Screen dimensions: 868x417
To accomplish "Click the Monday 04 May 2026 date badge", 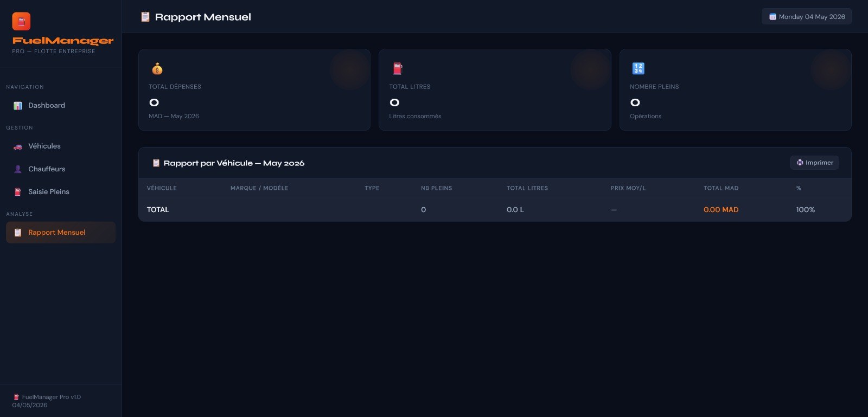I will (807, 17).
